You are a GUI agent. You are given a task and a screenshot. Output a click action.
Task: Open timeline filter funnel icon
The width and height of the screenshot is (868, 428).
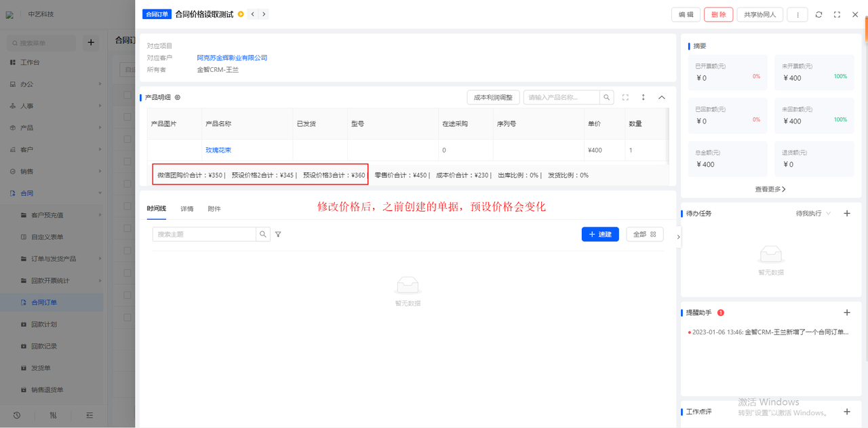pyautogui.click(x=278, y=234)
